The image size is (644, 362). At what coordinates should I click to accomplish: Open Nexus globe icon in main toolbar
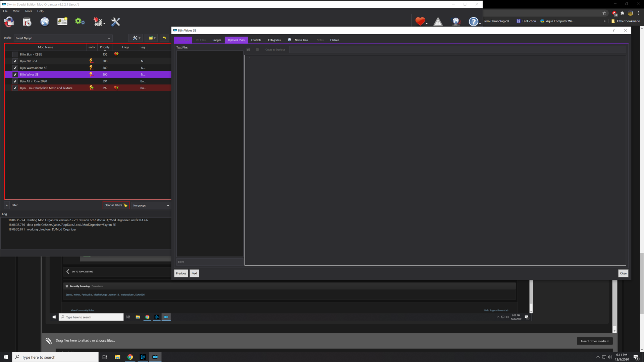45,22
